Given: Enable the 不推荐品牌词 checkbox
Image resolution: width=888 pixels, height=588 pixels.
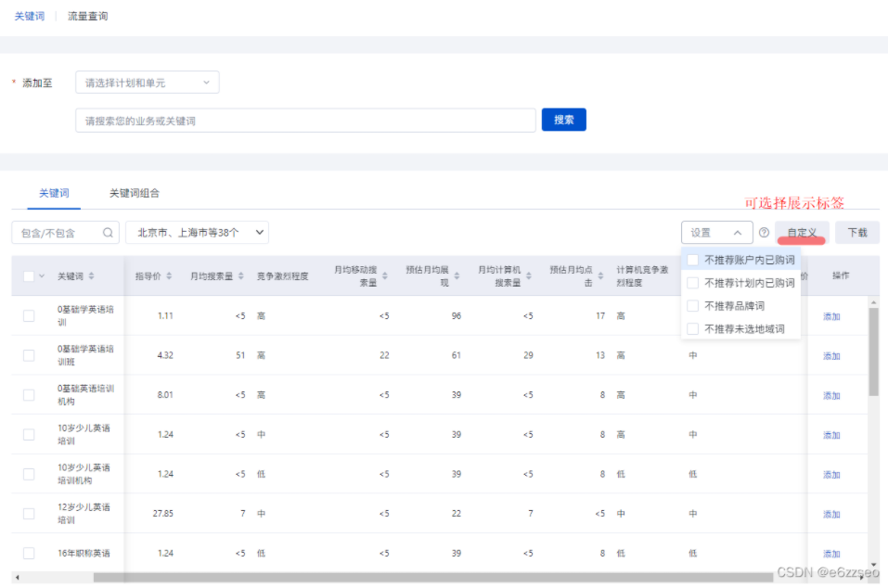Looking at the screenshot, I should (x=692, y=306).
